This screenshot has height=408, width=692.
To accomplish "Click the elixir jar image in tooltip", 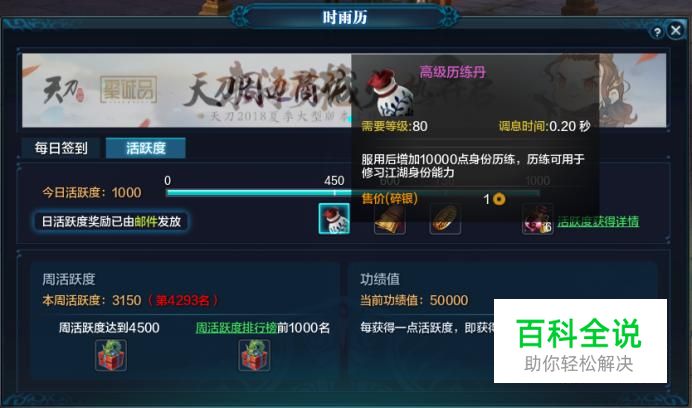I will pyautogui.click(x=391, y=94).
